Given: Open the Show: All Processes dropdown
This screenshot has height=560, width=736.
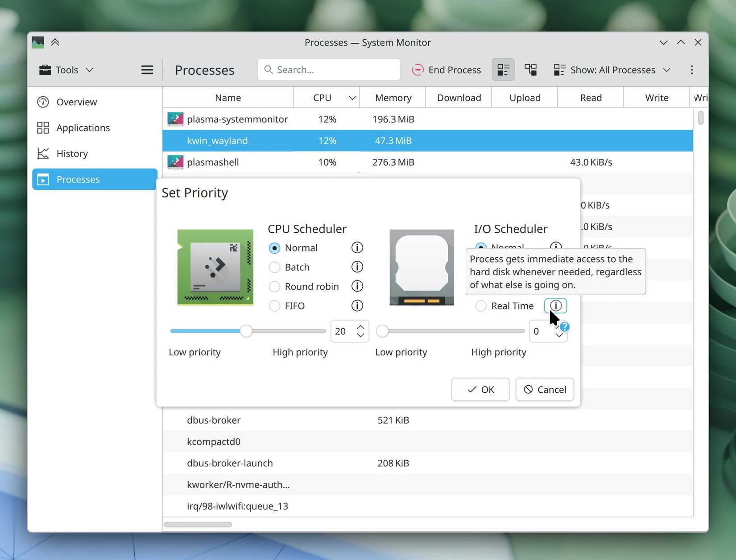Looking at the screenshot, I should click(x=612, y=70).
